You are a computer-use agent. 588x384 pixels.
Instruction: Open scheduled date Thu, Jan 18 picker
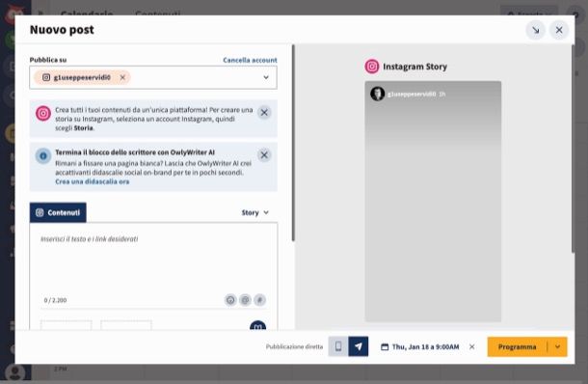pyautogui.click(x=420, y=346)
